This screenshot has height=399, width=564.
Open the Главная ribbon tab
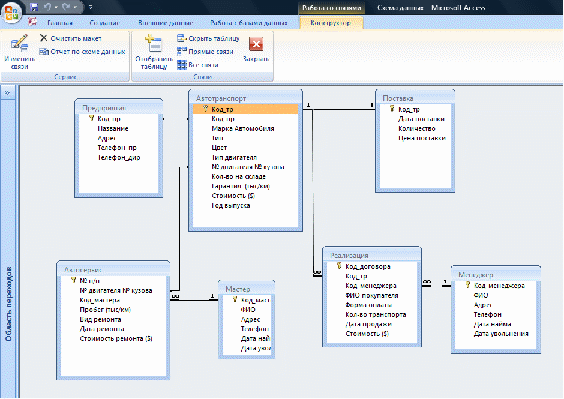pyautogui.click(x=60, y=23)
